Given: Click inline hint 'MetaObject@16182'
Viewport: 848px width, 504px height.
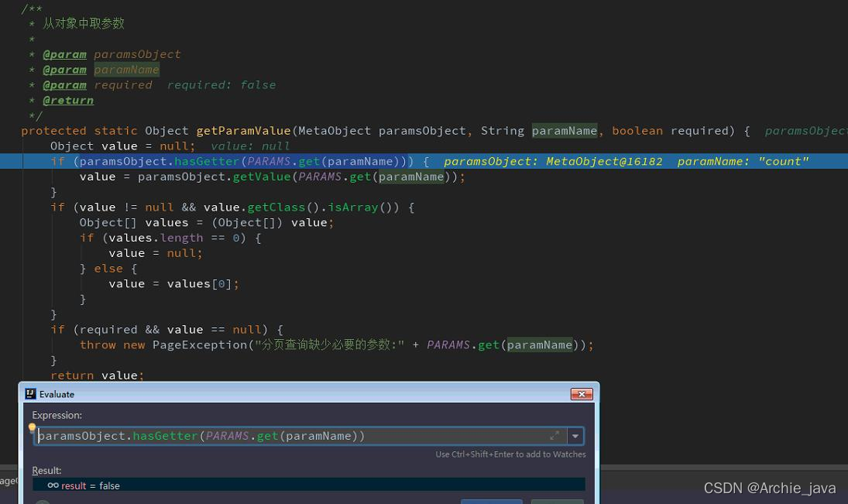Looking at the screenshot, I should pyautogui.click(x=604, y=161).
